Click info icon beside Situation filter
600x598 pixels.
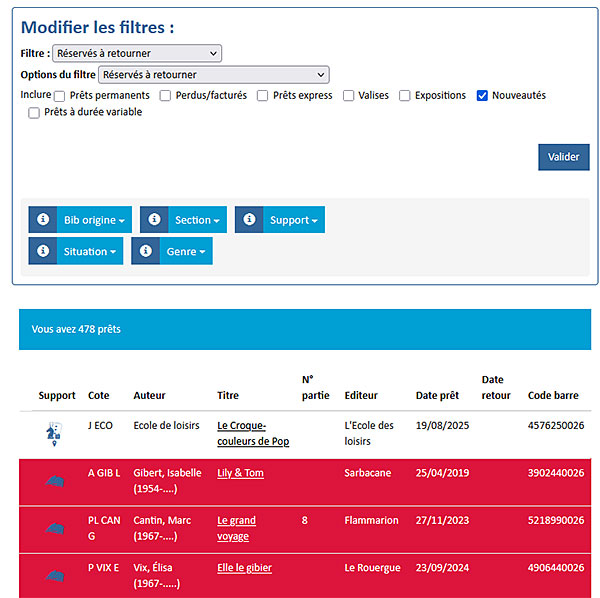click(x=43, y=251)
